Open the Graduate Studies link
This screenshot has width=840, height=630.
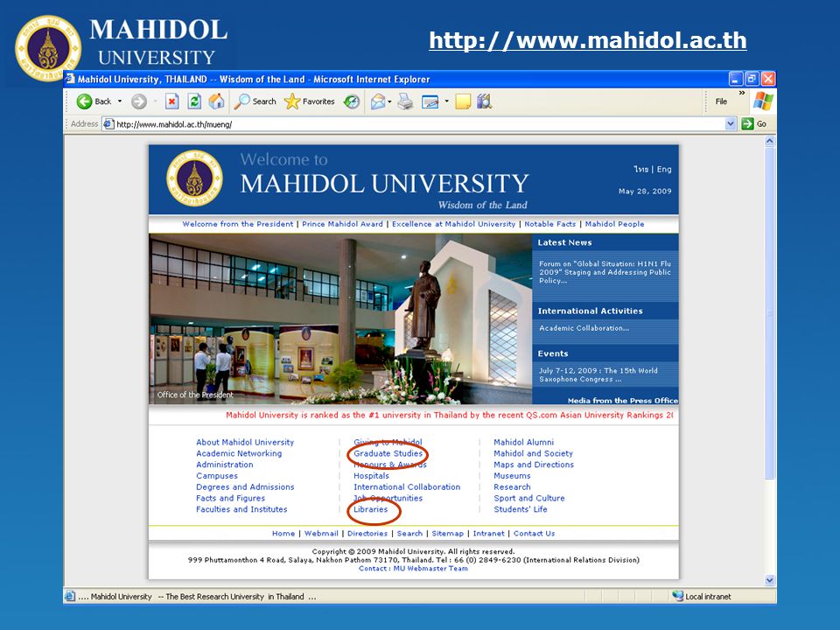coord(388,453)
